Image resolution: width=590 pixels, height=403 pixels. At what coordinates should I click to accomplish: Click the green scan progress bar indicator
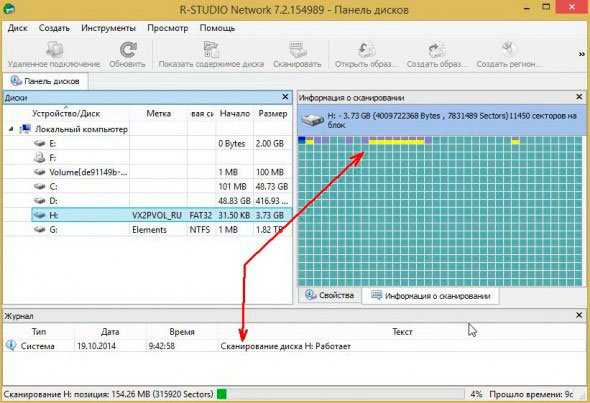click(x=222, y=394)
